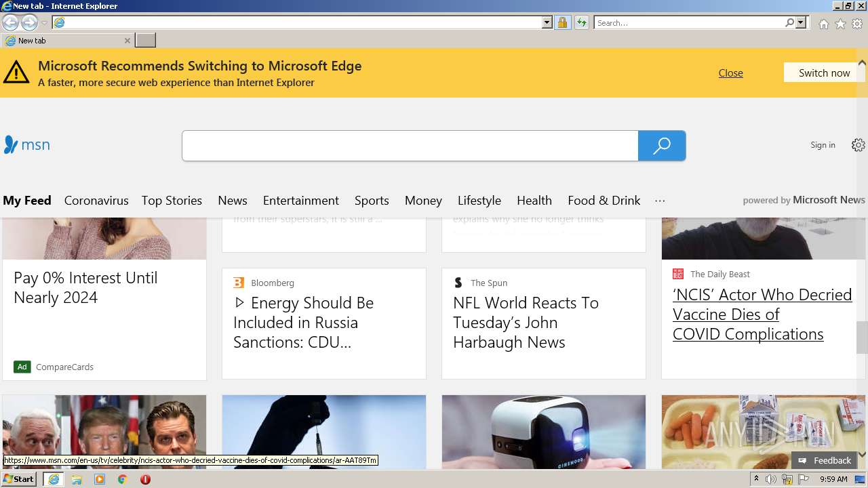Click the CompareCards advertiser label
This screenshot has height=488, width=868.
point(64,367)
